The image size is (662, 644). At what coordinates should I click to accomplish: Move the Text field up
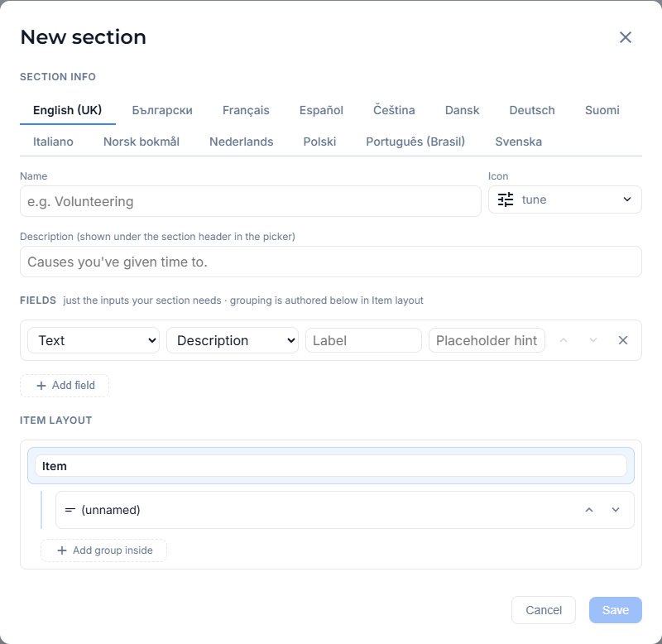tap(564, 340)
